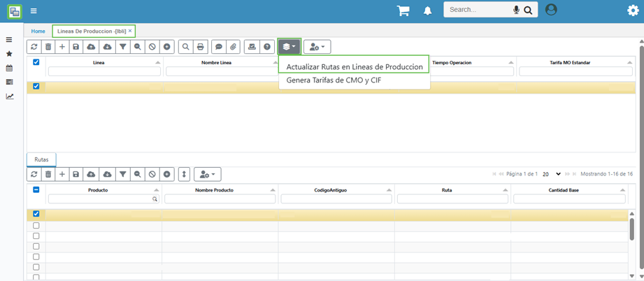This screenshot has width=644, height=281.
Task: Collapse the processes layers dropdown button
Action: point(289,47)
